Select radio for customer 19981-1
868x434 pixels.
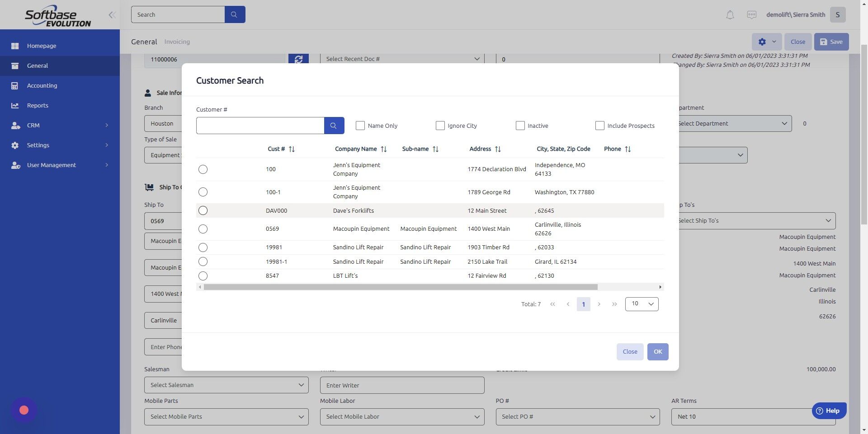[x=203, y=261]
